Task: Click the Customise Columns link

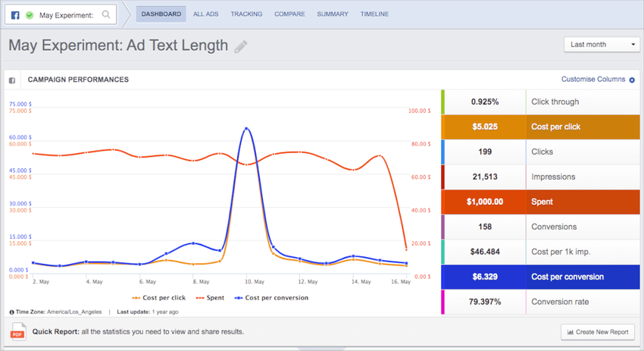Action: tap(593, 80)
